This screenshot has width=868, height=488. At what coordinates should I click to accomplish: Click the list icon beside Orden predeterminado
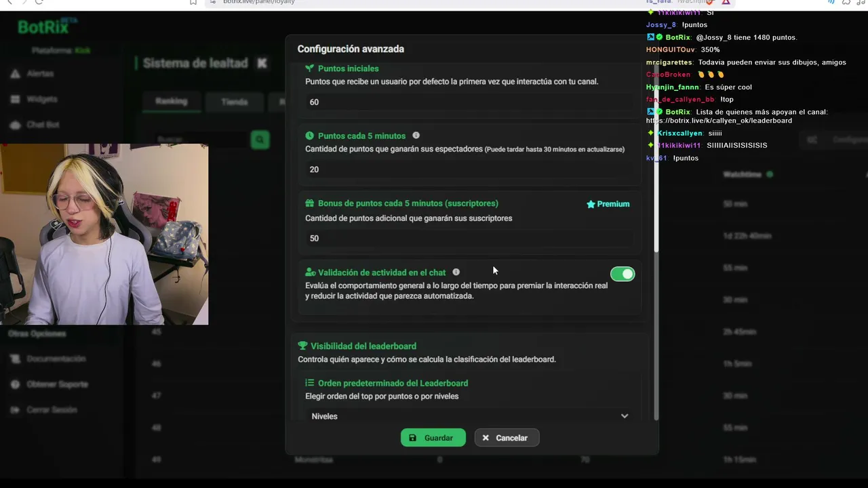click(309, 383)
